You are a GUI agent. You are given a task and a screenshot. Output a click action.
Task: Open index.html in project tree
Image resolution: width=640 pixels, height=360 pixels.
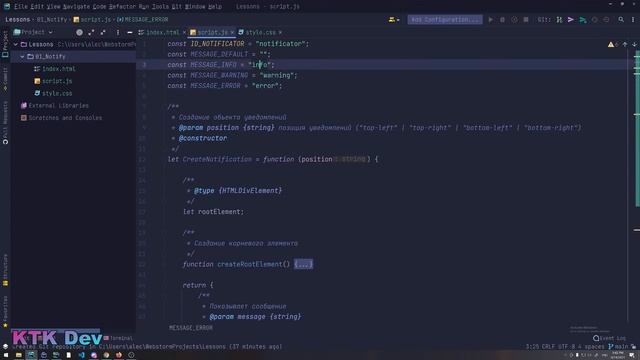(x=59, y=69)
